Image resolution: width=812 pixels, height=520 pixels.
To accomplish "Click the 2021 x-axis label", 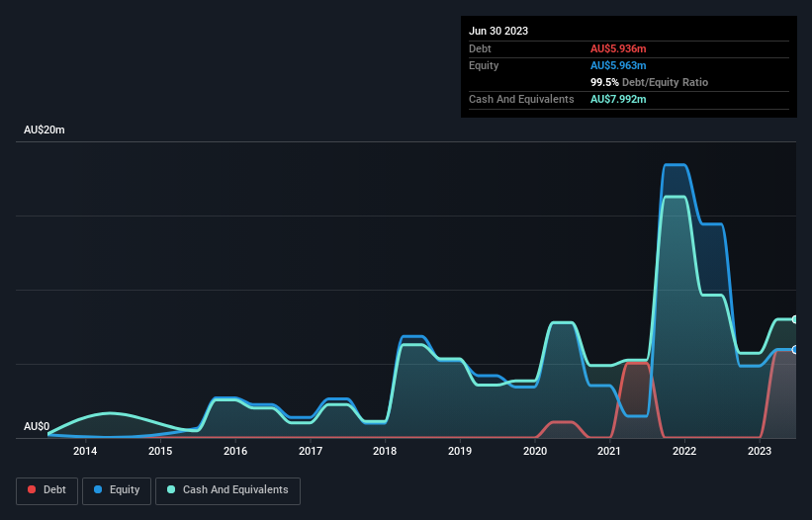I will tap(609, 451).
